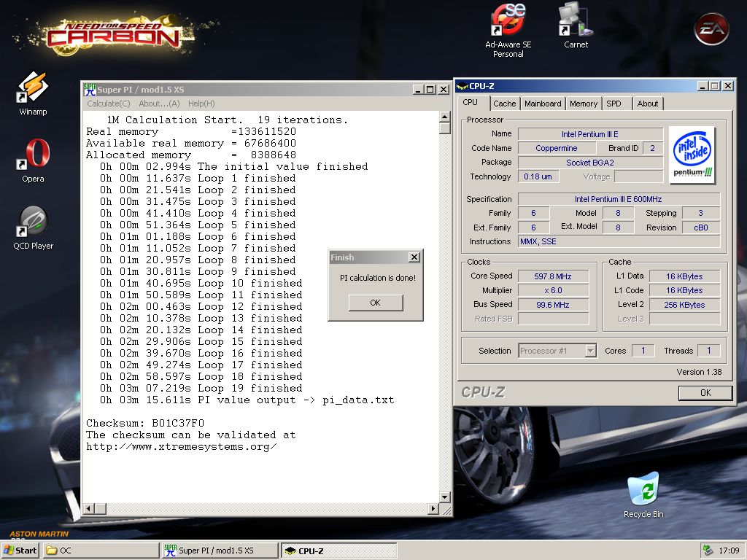Open Processor #1 selection dropdown

coord(591,351)
